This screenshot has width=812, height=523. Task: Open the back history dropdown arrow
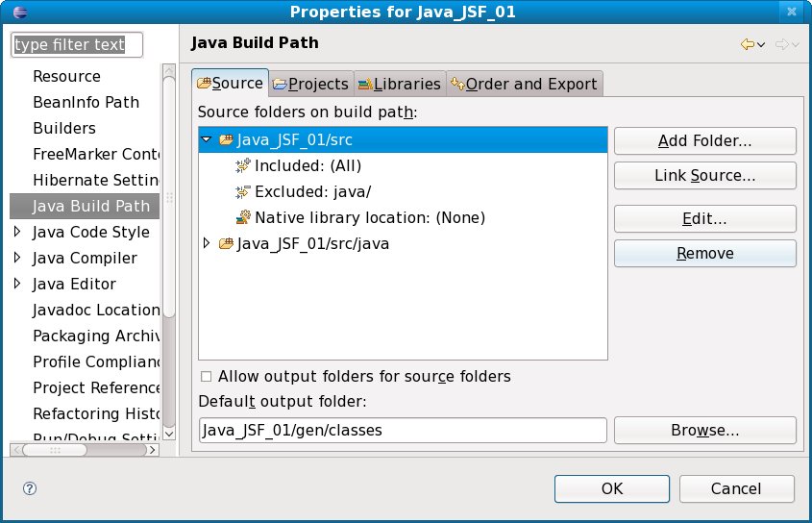(761, 45)
